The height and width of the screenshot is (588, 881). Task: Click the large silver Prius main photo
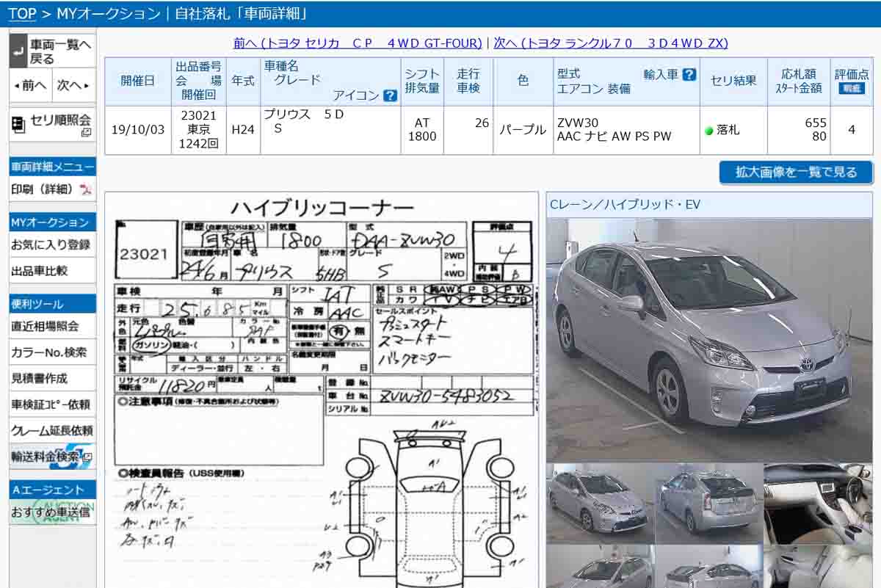(709, 339)
